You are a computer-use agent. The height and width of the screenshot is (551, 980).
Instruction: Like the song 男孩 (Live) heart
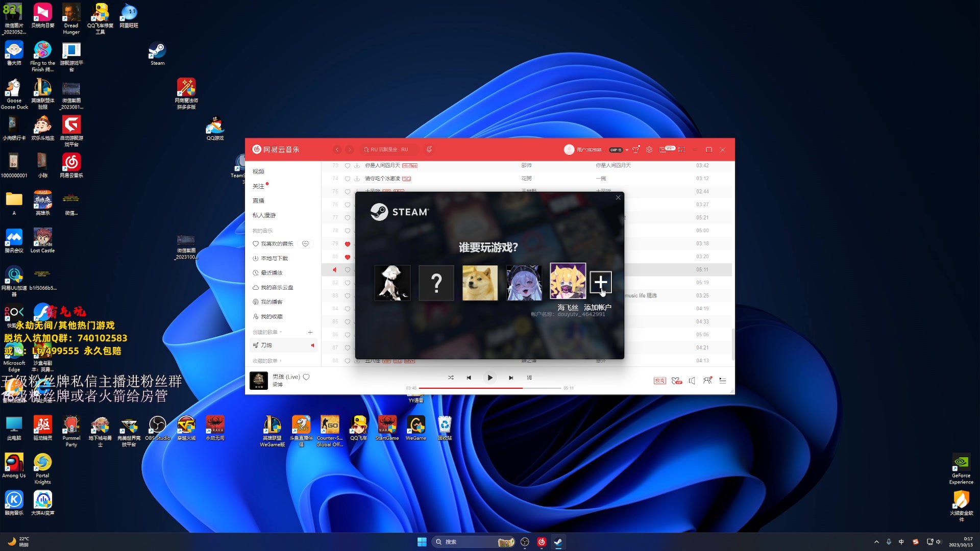click(306, 377)
